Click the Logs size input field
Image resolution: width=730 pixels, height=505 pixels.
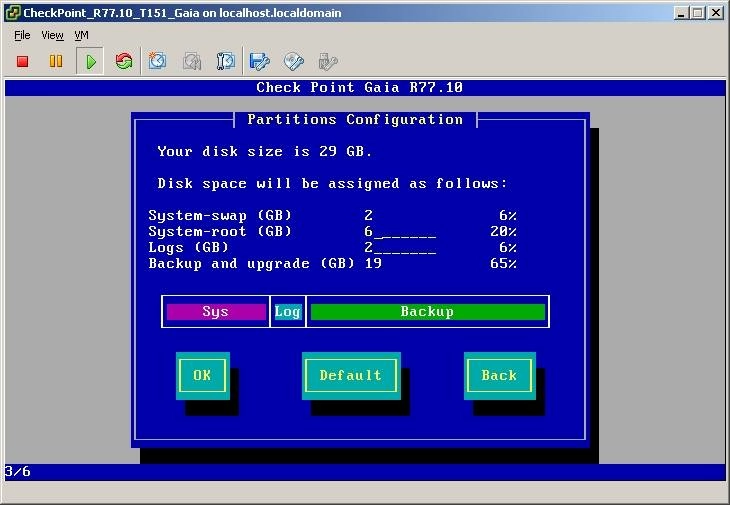400,247
